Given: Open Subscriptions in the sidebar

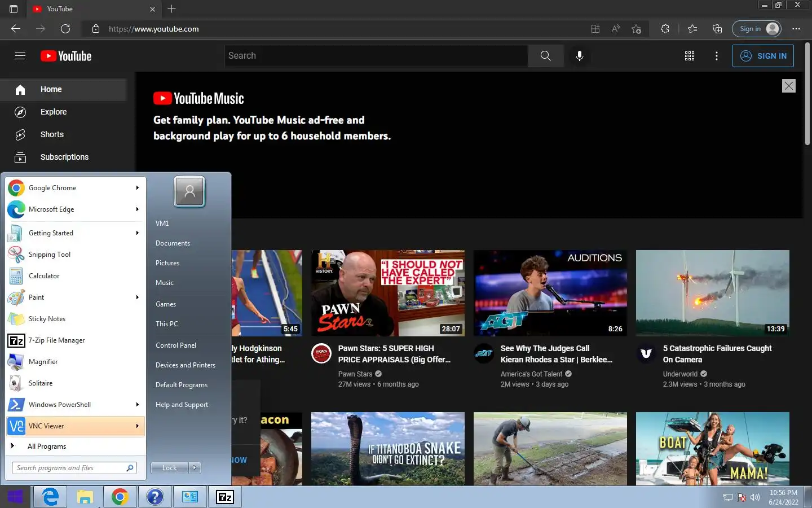Looking at the screenshot, I should tap(63, 157).
